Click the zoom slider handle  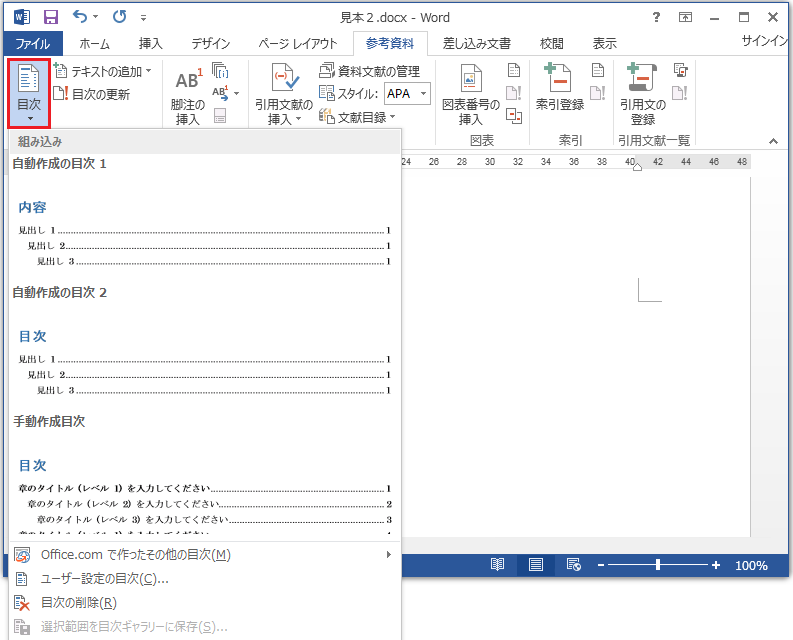click(x=658, y=565)
